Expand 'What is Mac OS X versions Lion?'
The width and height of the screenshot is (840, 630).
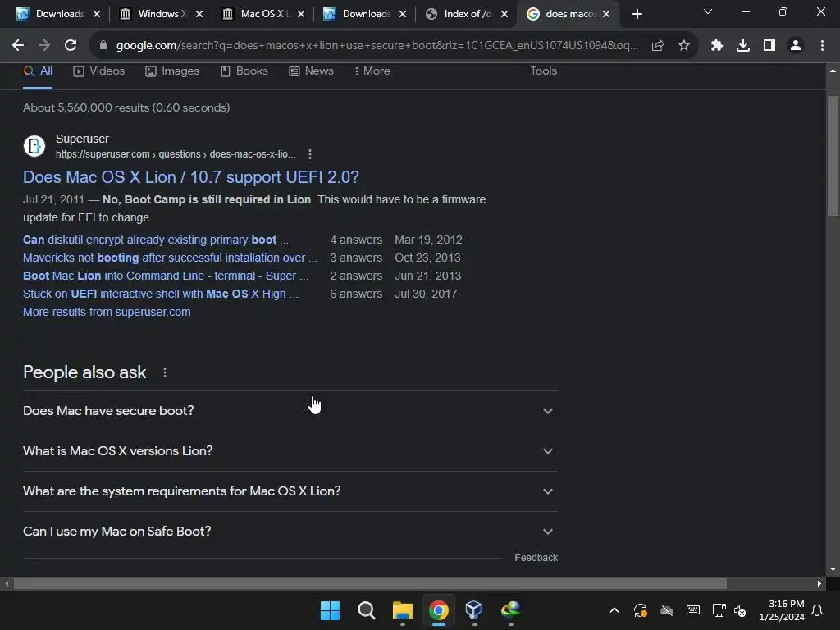point(290,451)
